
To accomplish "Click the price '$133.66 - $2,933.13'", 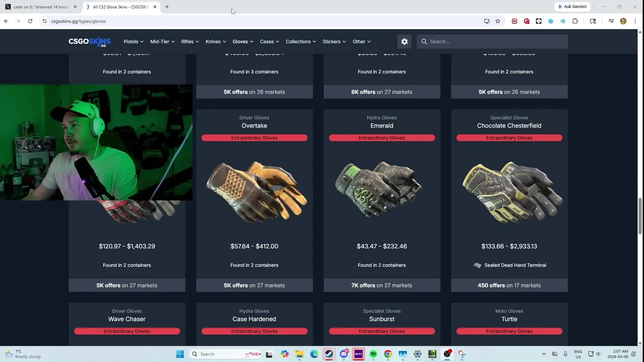I will [509, 246].
